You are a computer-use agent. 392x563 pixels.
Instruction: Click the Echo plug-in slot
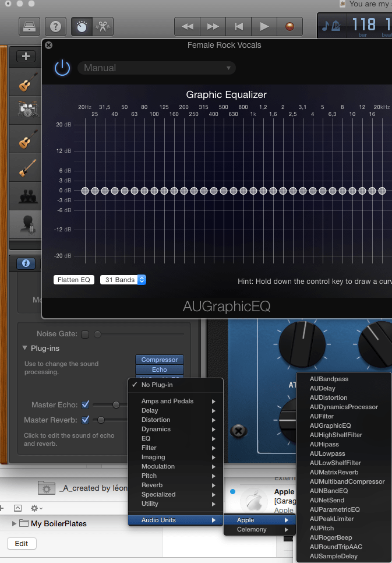tap(160, 370)
